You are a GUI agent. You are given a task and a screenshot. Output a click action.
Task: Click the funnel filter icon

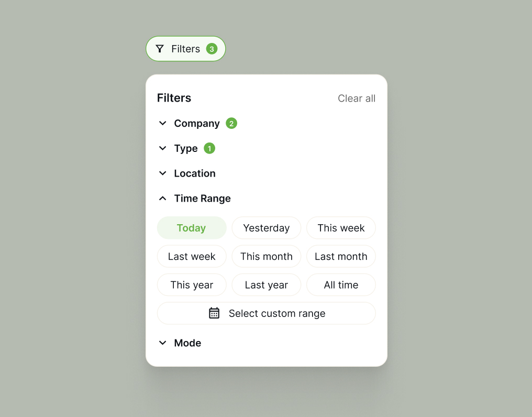click(160, 49)
